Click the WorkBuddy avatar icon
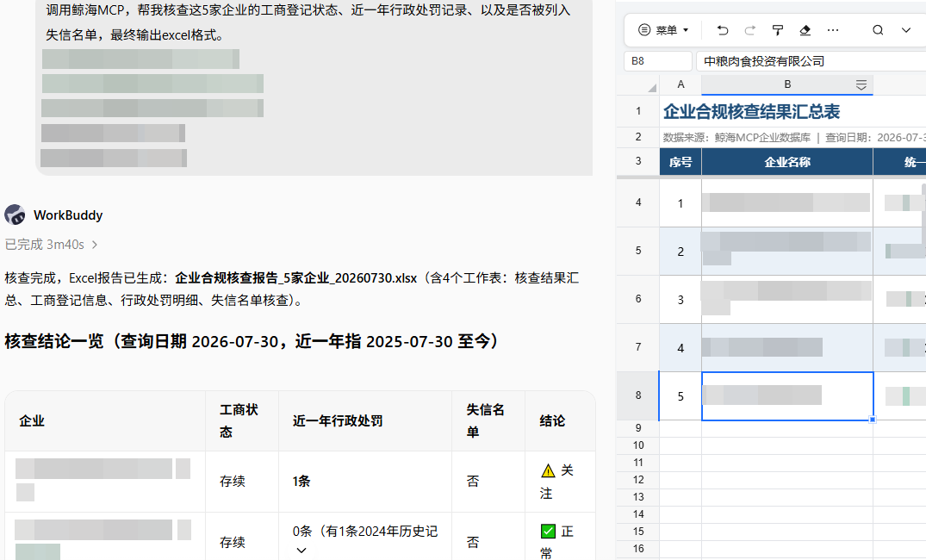The width and height of the screenshot is (926, 560). tap(15, 215)
